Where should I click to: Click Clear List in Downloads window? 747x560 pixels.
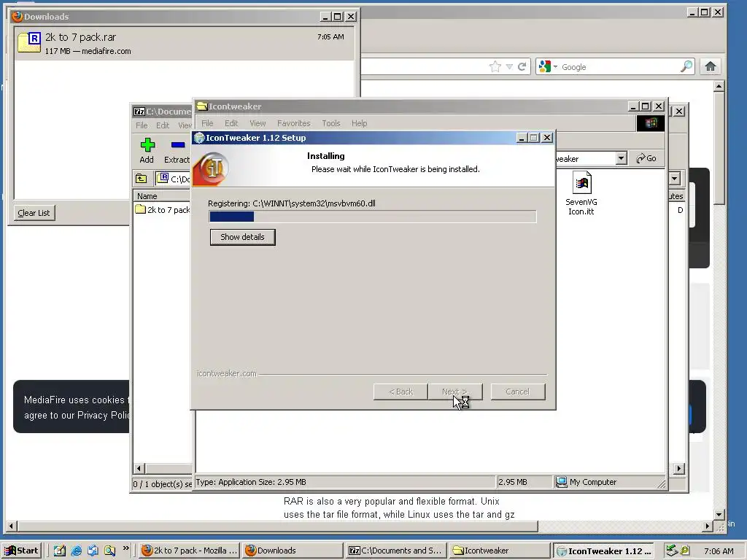34,213
